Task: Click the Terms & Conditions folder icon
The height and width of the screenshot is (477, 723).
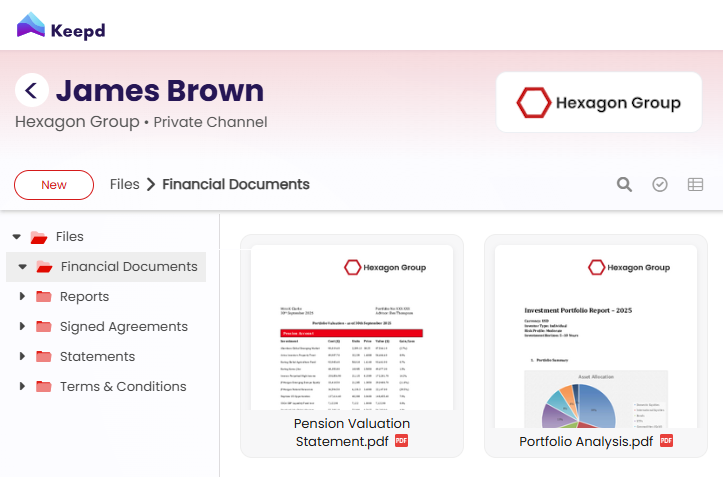Action: (x=44, y=386)
